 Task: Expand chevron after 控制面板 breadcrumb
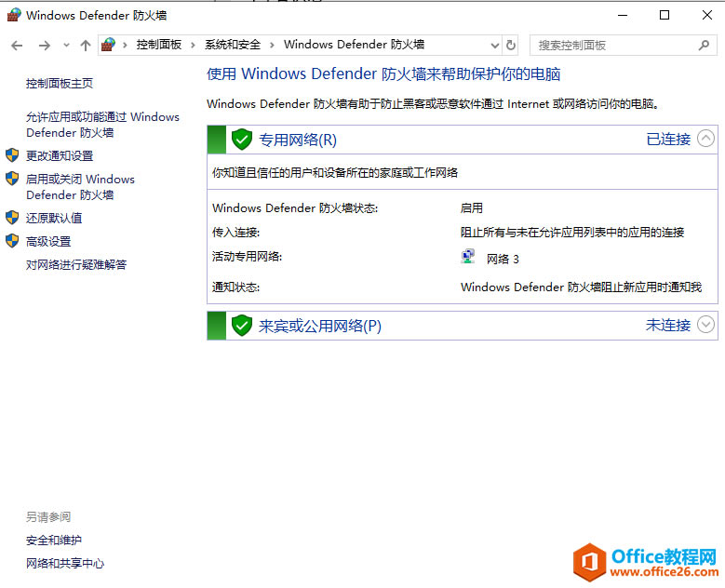click(x=193, y=46)
